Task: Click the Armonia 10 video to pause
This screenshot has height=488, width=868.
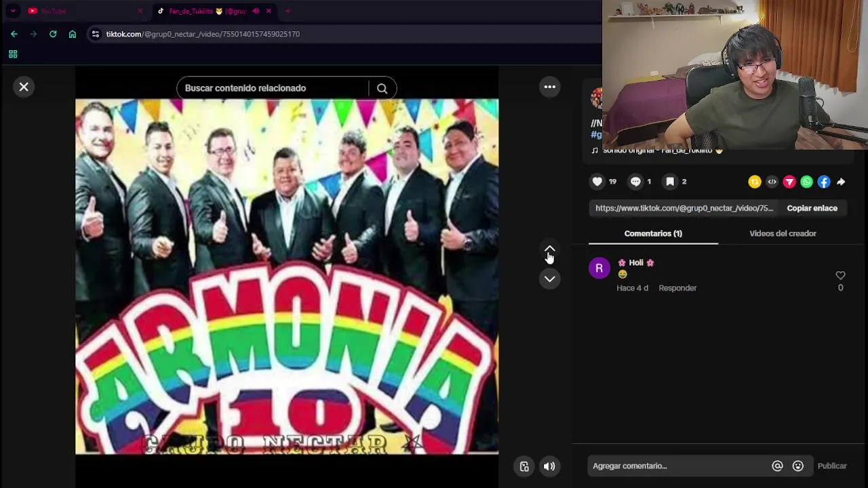Action: click(287, 277)
